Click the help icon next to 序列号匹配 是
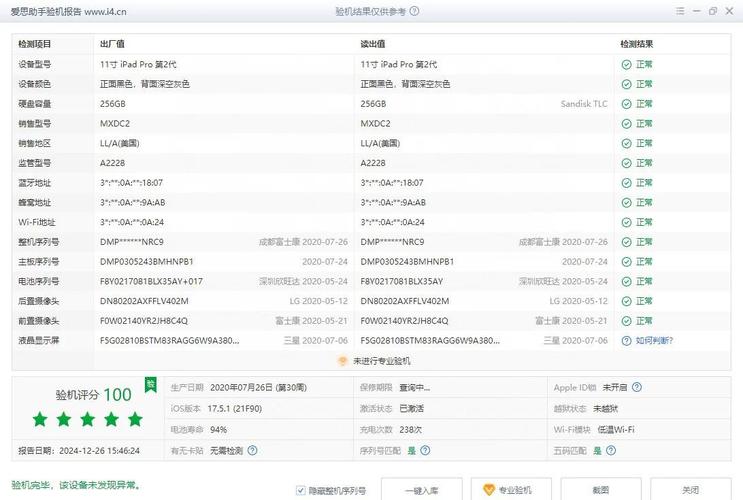This screenshot has width=743, height=500. coord(426,450)
